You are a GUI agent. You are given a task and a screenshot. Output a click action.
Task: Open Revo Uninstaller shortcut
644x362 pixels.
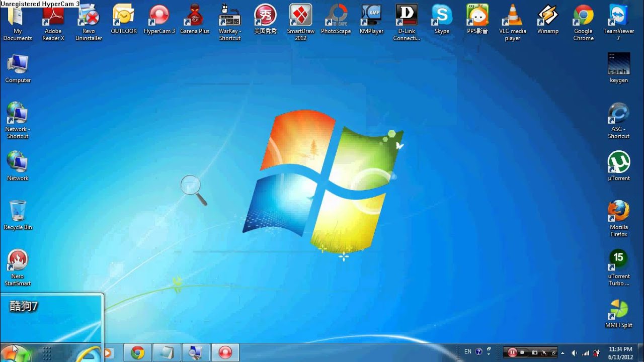click(89, 23)
